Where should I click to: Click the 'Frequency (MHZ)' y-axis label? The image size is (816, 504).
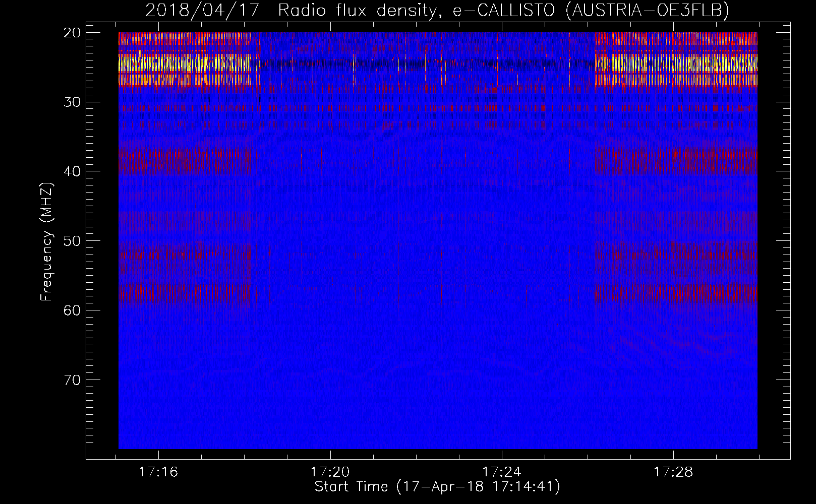[46, 241]
